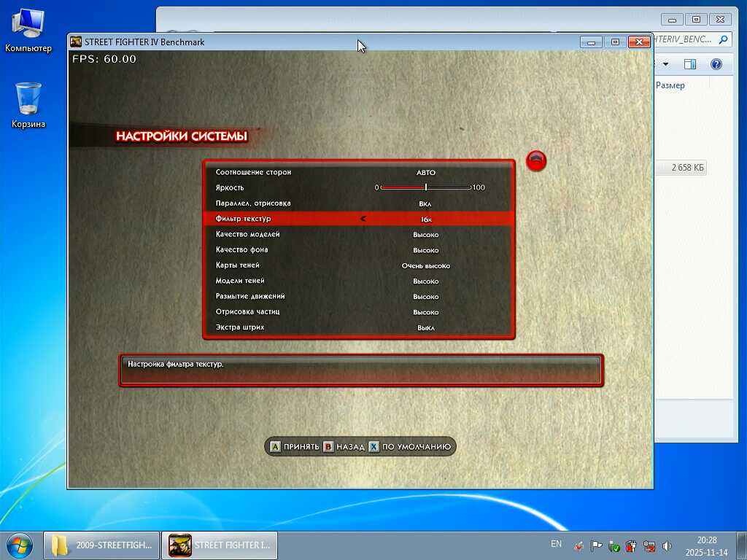Viewport: 747px width, 560px height.
Task: Minimize the Street Fighter IV Benchmark window
Action: coord(591,42)
